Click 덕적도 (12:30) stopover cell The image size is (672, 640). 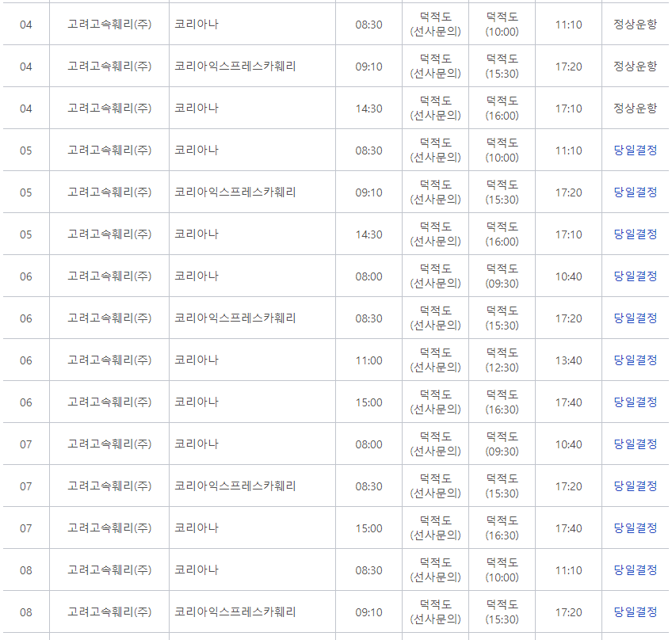[x=502, y=360]
